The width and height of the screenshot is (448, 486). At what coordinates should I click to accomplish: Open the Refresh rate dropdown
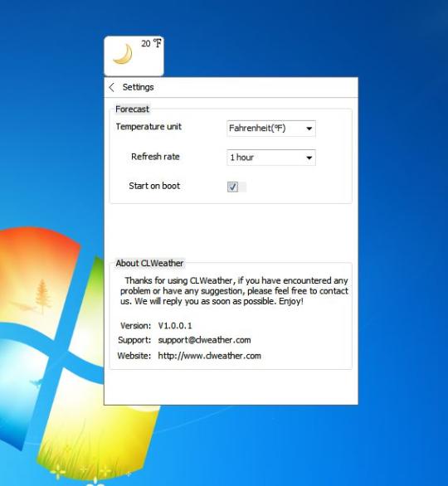(271, 158)
